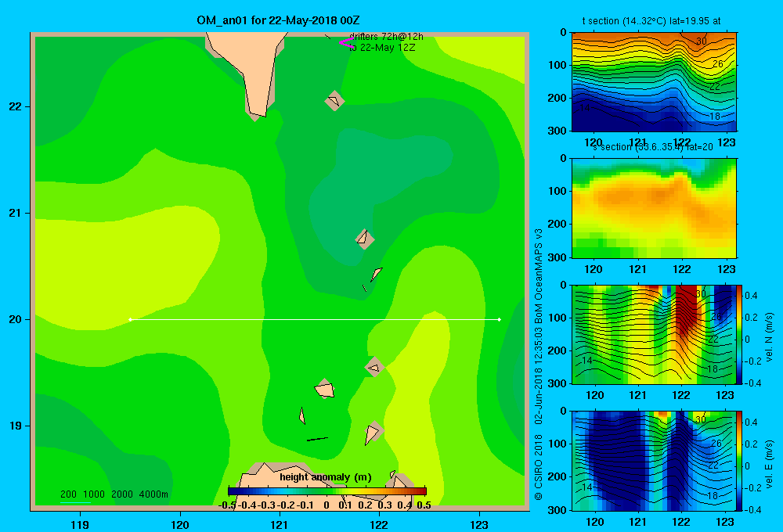Click the latitude 22 tick label on main map
This screenshot has height=532, width=783.
(x=16, y=107)
